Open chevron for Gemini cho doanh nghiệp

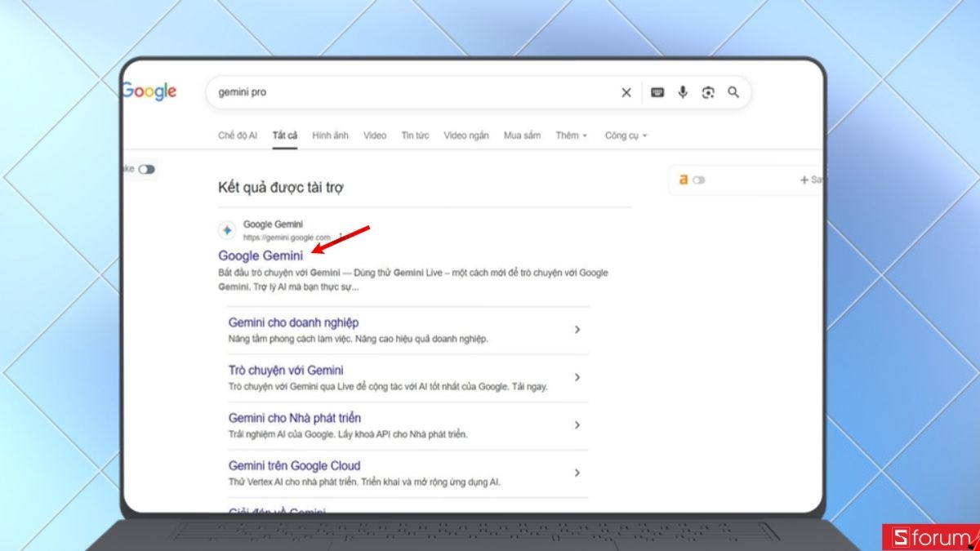point(577,330)
